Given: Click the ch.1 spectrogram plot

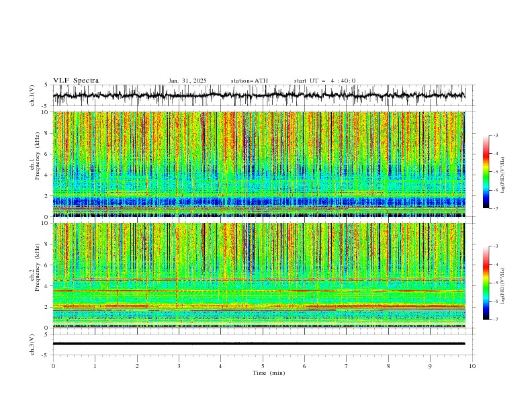Looking at the screenshot, I should (x=259, y=164).
